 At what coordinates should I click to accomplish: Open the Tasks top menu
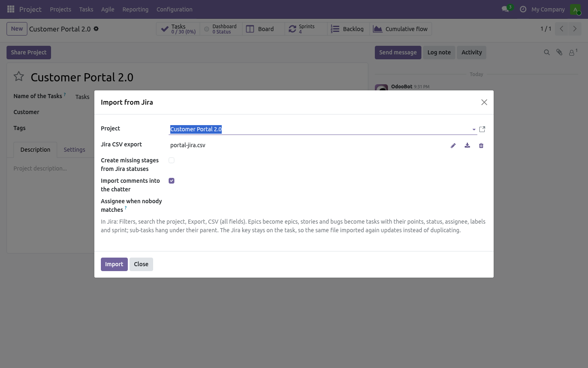(86, 9)
